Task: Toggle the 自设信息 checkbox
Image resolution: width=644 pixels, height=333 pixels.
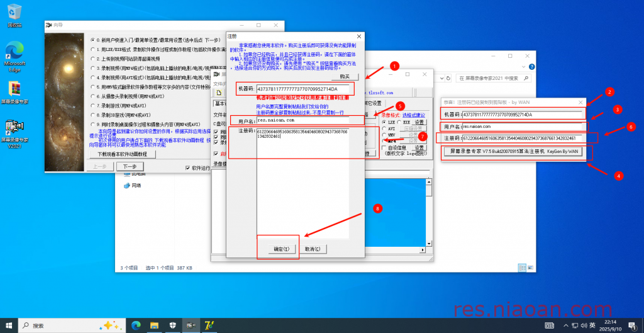Action: [x=384, y=147]
